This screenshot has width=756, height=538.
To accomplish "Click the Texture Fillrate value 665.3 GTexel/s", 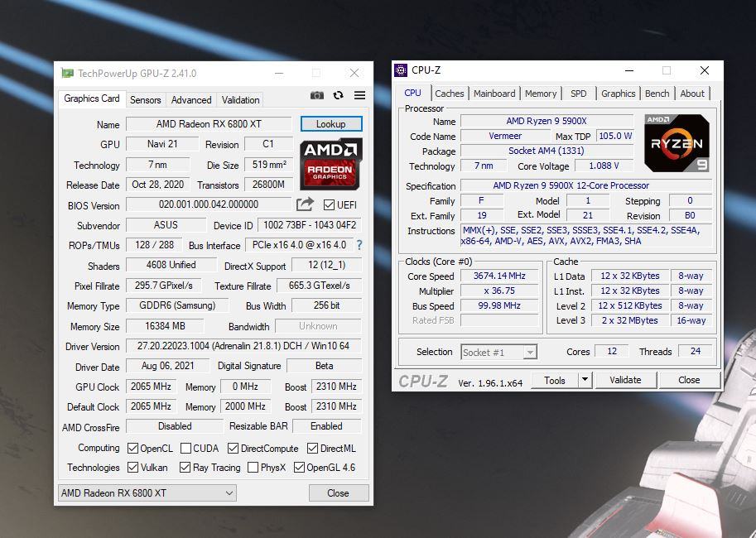I will (319, 286).
